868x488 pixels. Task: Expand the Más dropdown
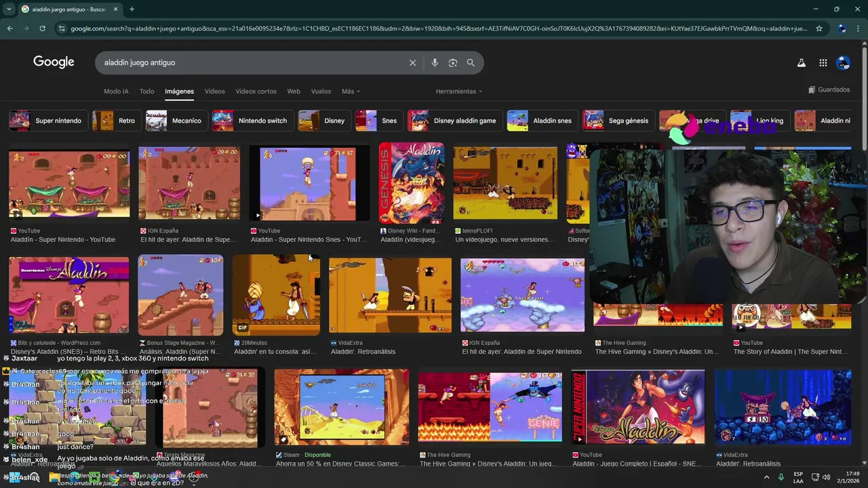tap(351, 91)
